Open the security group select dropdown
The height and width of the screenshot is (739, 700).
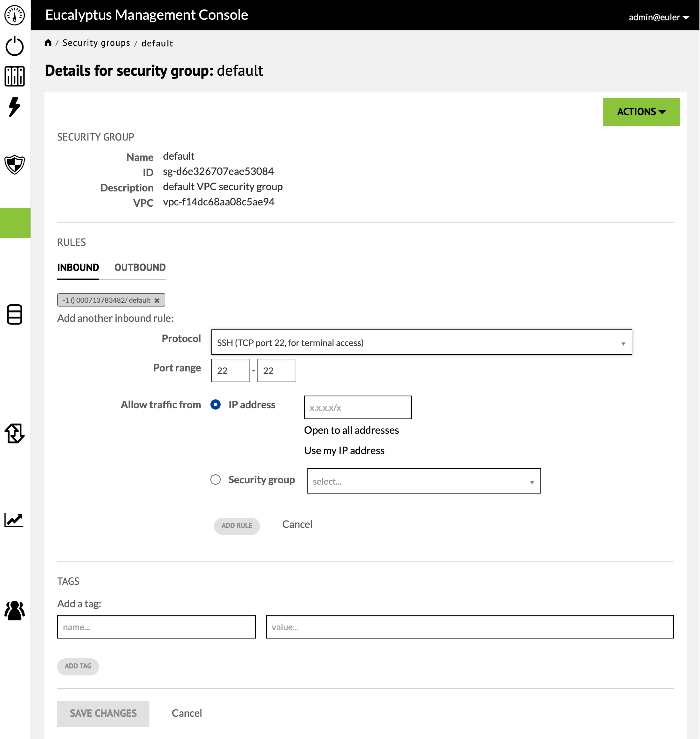(424, 481)
